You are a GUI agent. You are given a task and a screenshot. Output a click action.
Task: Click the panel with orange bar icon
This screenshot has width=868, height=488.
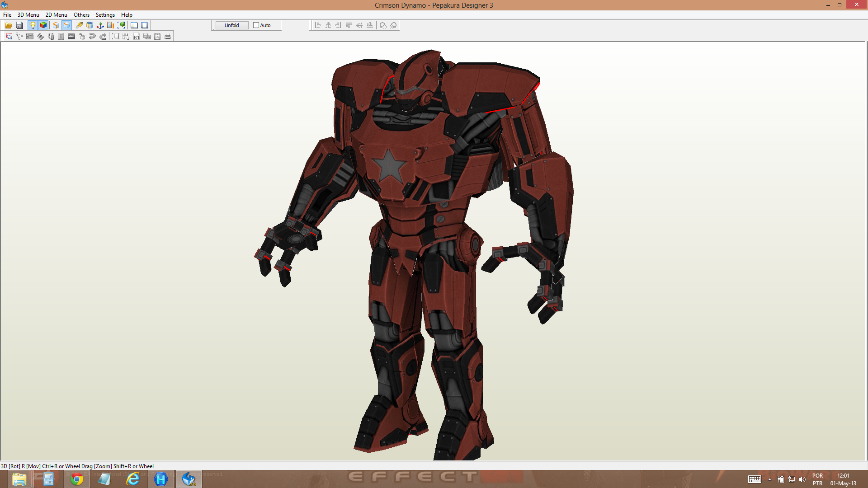pyautogui.click(x=111, y=25)
